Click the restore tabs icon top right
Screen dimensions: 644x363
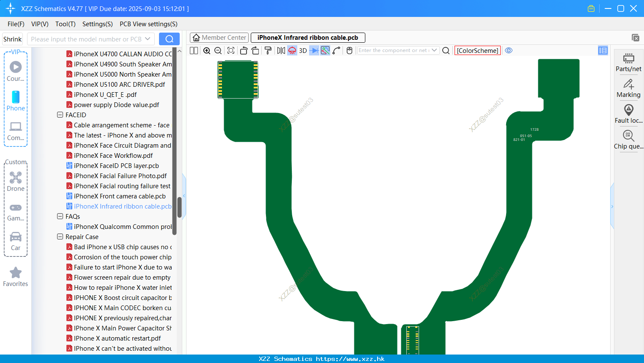(x=635, y=38)
